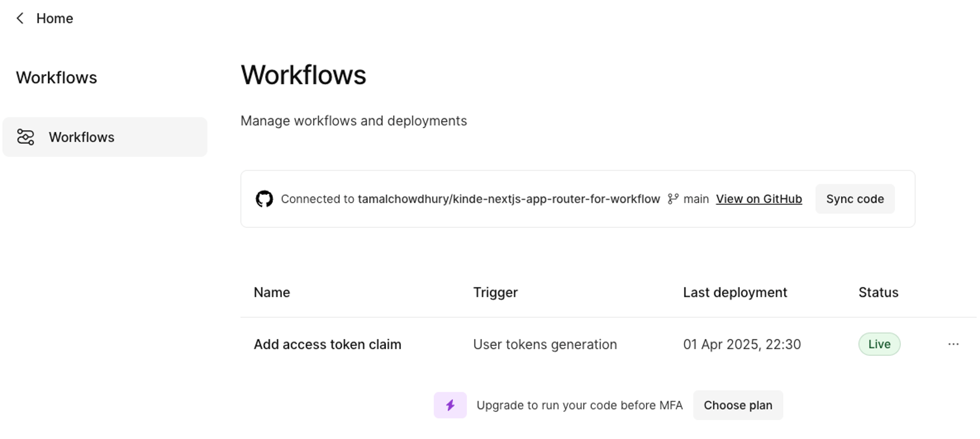Click the Status column header

878,293
